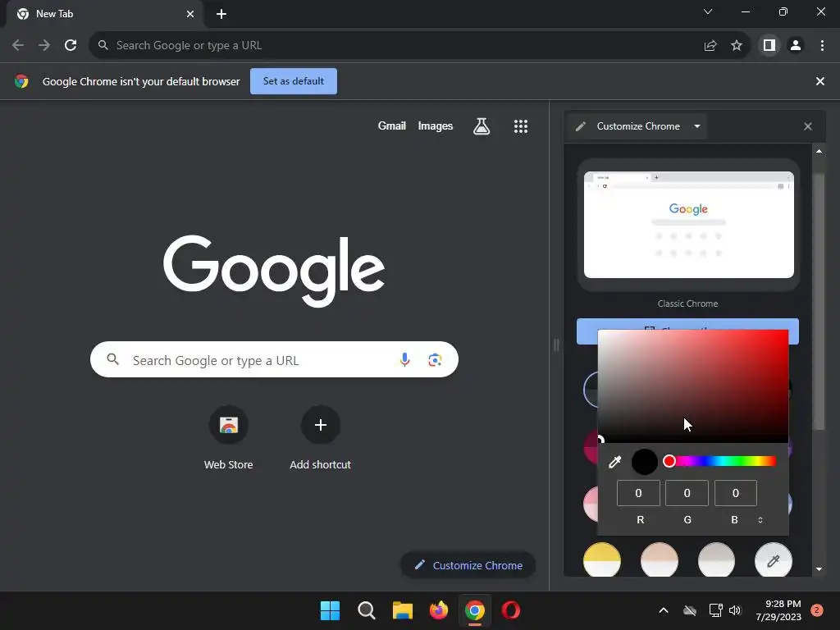Click the Chrome icon in the taskbar

pos(475,610)
